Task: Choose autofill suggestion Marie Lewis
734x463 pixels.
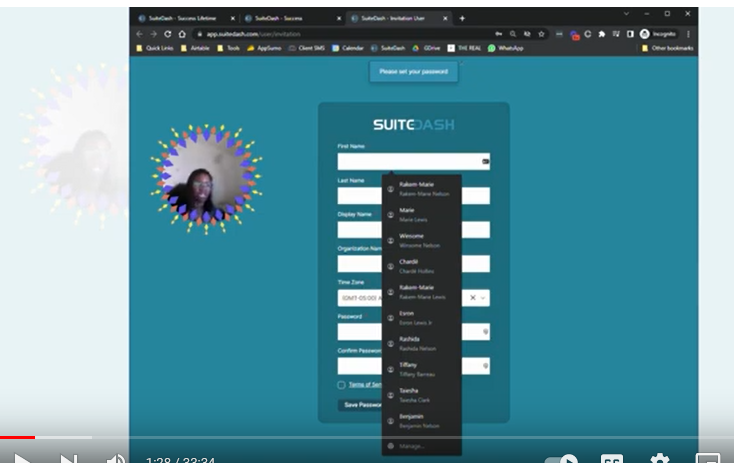Action: (422, 215)
